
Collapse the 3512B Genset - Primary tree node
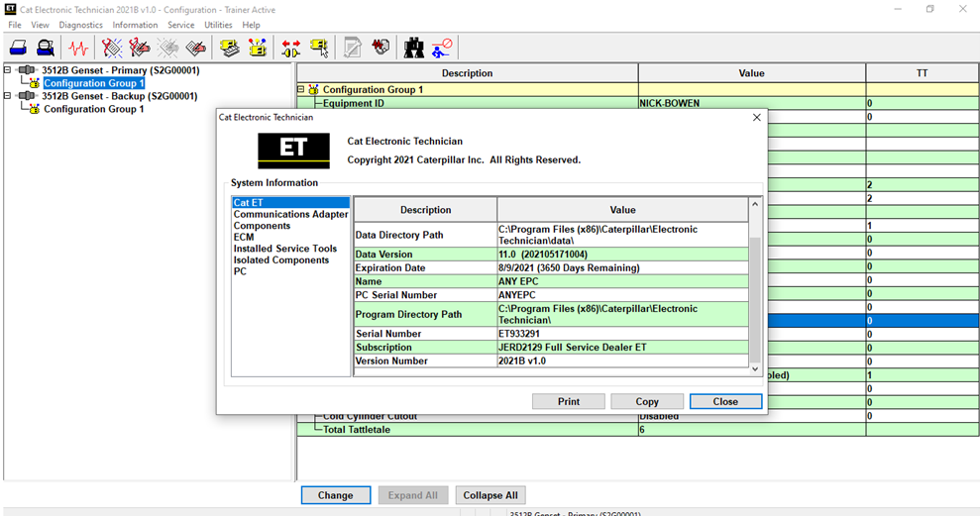click(8, 70)
